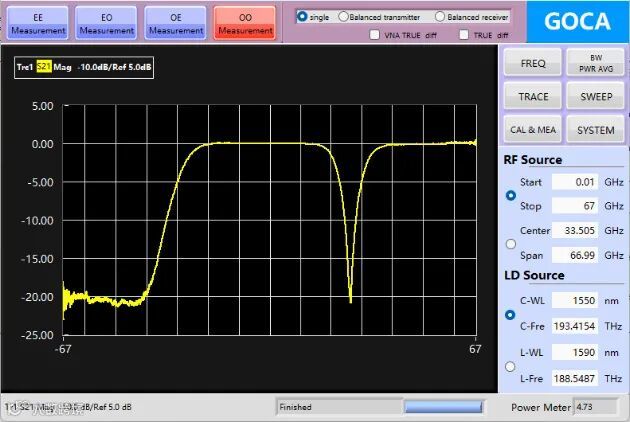Click the highlighted S21 parameter
The width and height of the screenshot is (630, 422).
[44, 67]
